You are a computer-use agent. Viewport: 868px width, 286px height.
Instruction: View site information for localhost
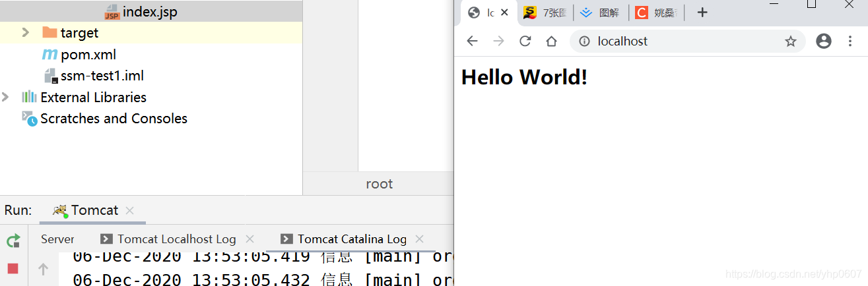pos(584,42)
